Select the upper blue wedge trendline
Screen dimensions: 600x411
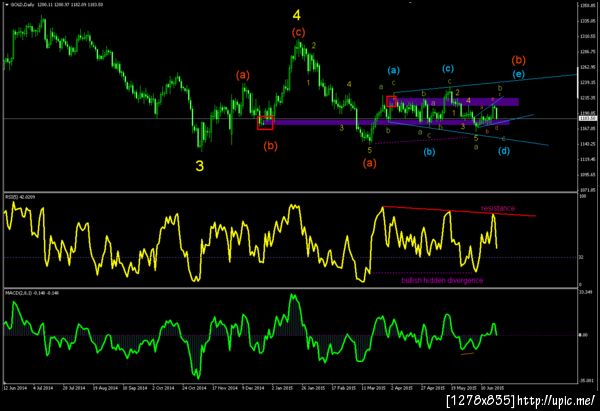click(x=484, y=83)
